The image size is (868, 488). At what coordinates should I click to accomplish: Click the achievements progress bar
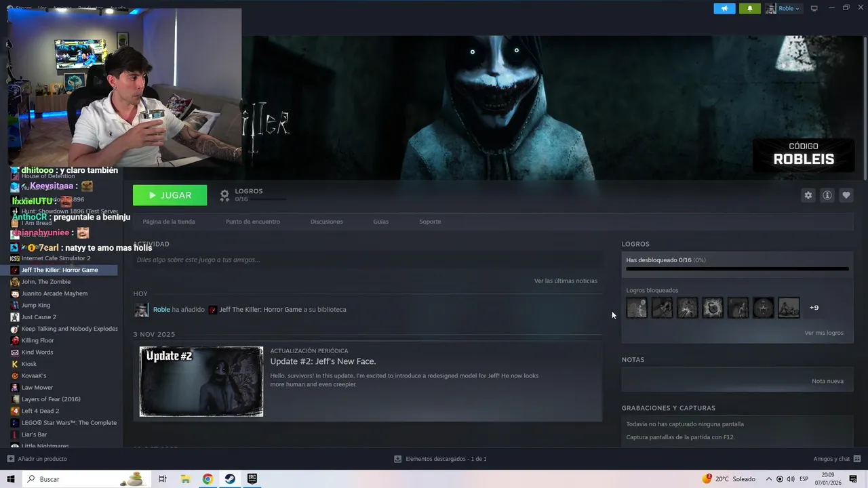pyautogui.click(x=737, y=269)
